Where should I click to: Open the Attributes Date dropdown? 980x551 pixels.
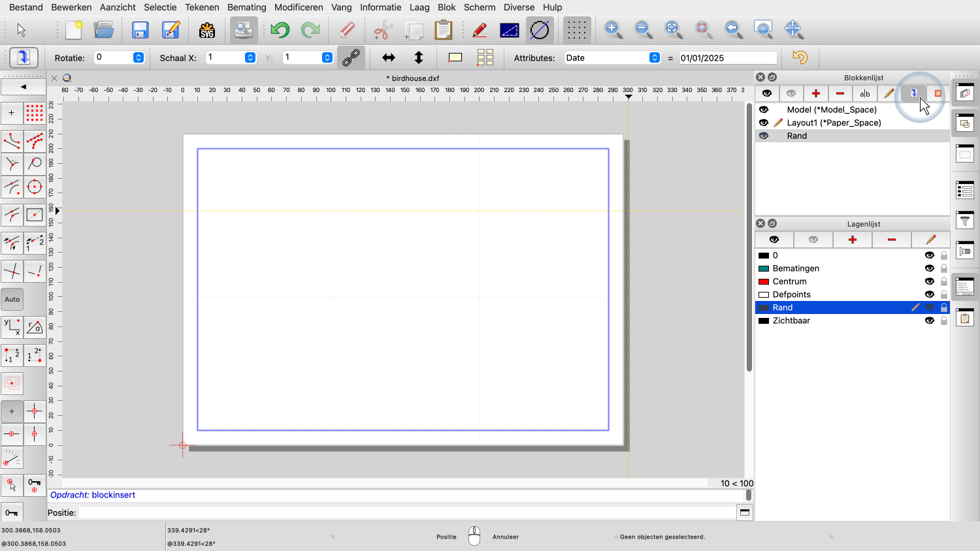point(654,57)
